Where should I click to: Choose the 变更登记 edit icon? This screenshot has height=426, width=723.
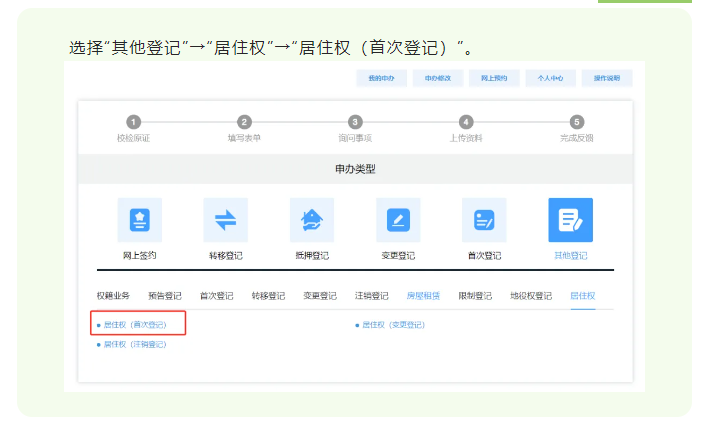click(x=398, y=220)
